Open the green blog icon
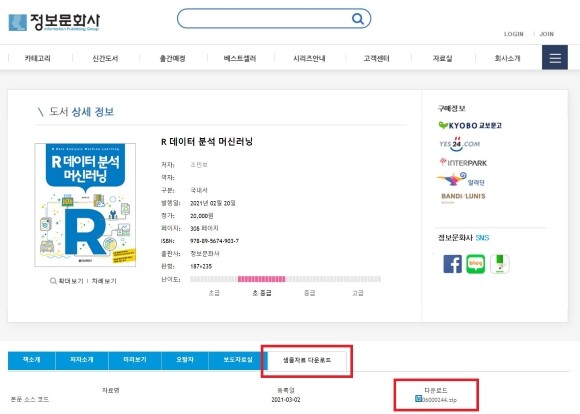The width and height of the screenshot is (580, 414). point(476,264)
